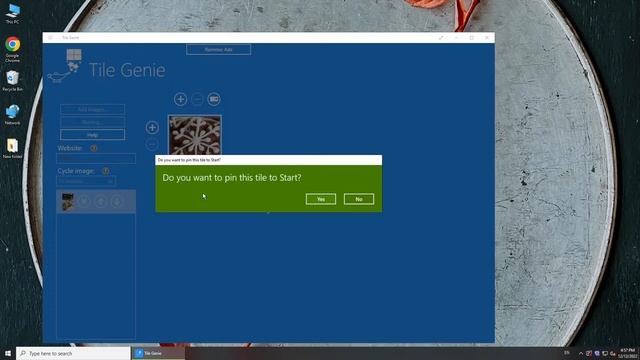Open This PC desktop icon

pos(12,13)
